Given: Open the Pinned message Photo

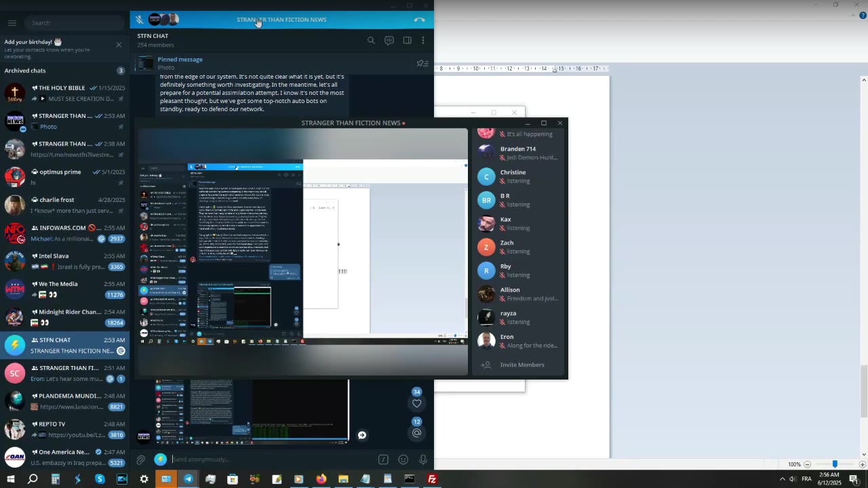Looking at the screenshot, I should tap(271, 64).
